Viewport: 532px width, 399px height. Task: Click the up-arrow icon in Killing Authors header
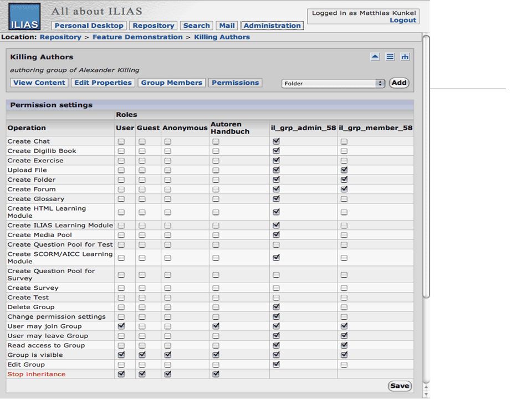pyautogui.click(x=375, y=57)
